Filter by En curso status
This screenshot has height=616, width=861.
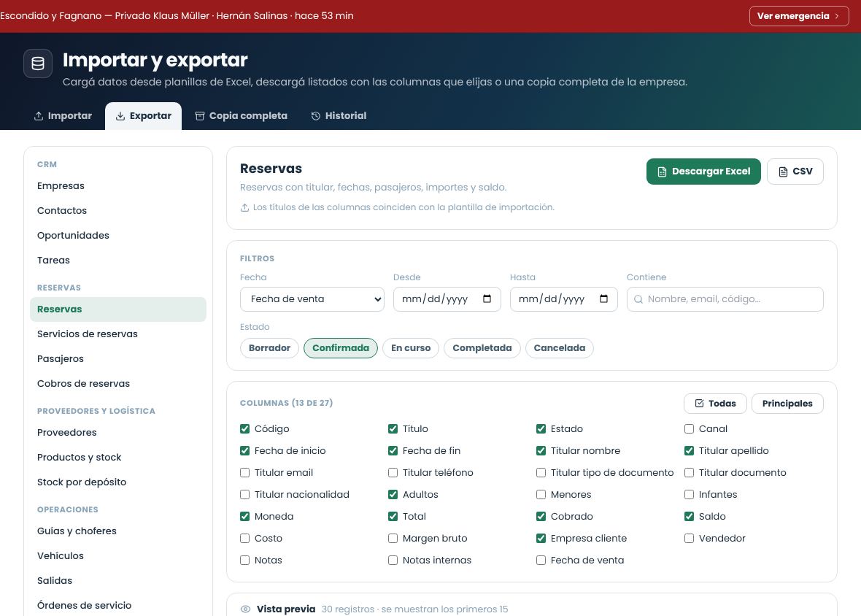click(x=411, y=348)
